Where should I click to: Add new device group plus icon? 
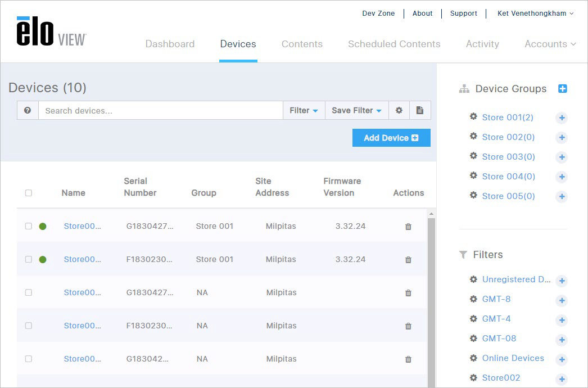tap(563, 88)
